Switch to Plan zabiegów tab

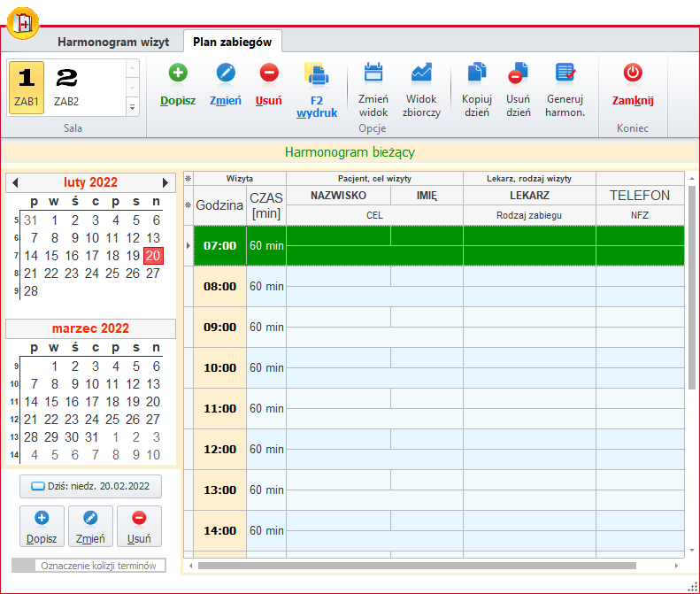[x=233, y=42]
